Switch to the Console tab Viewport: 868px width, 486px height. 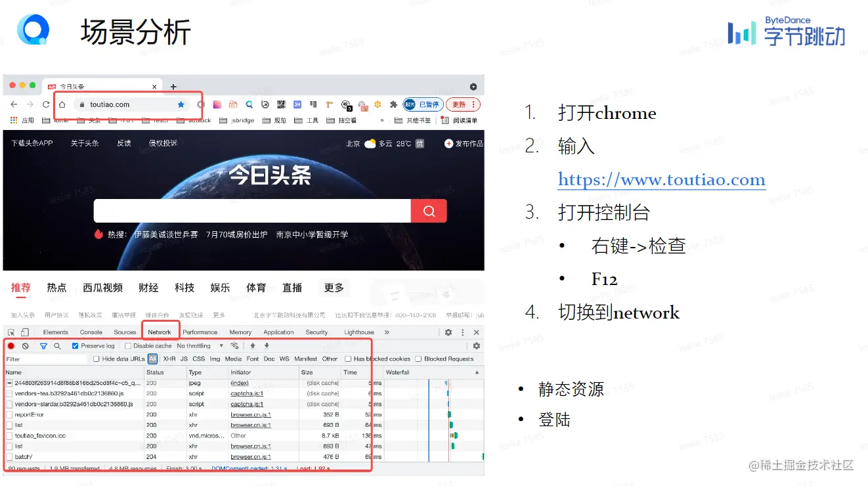point(91,332)
